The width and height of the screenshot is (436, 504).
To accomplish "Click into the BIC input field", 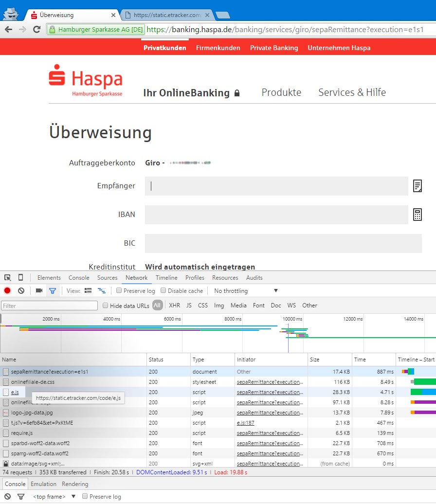I will click(283, 243).
